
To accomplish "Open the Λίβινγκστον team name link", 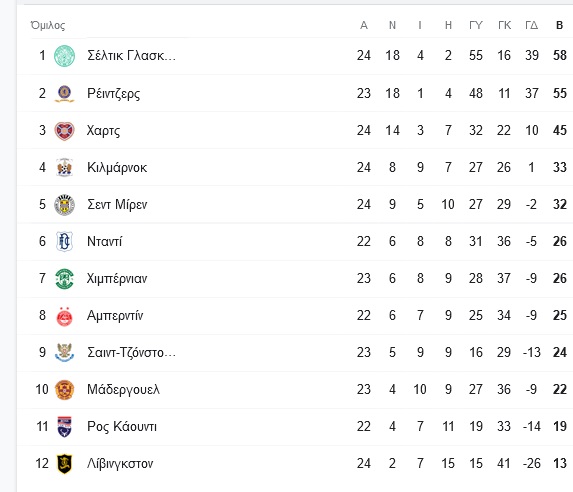I will (120, 463).
